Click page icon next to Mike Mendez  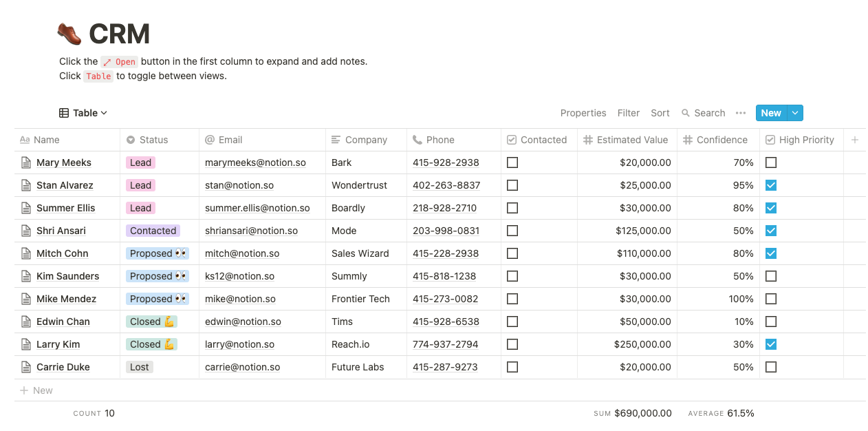26,299
